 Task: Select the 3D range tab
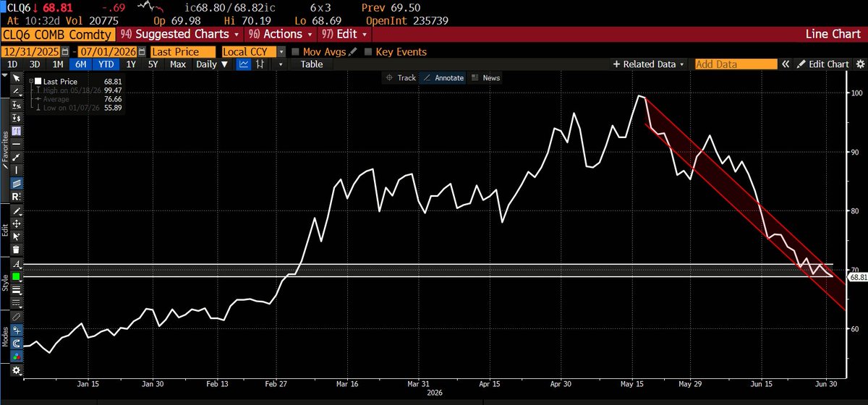click(x=33, y=64)
